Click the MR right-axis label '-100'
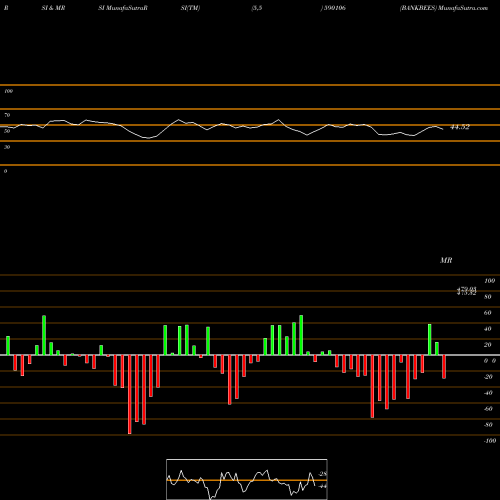The image size is (500, 500). click(x=490, y=441)
